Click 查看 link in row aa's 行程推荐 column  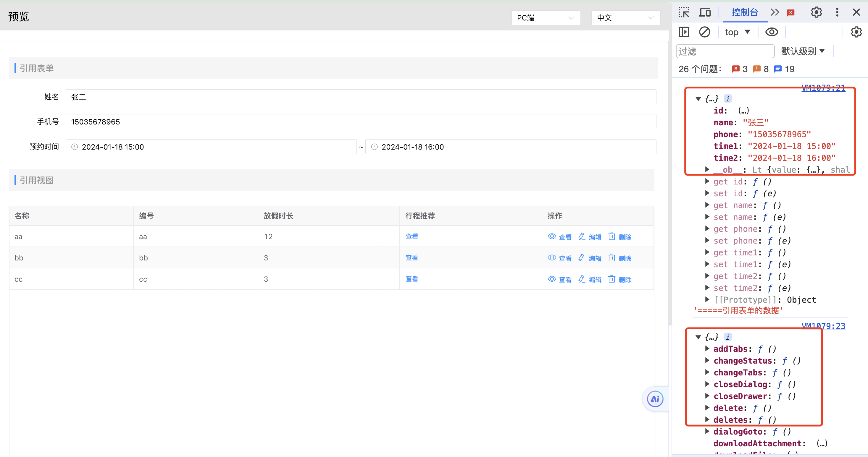pos(412,236)
